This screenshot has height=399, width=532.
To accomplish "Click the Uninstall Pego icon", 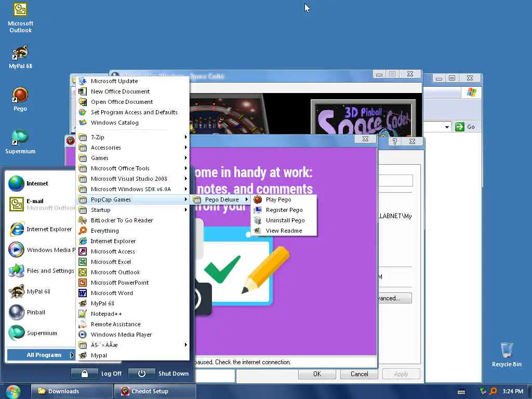I will pyautogui.click(x=258, y=220).
